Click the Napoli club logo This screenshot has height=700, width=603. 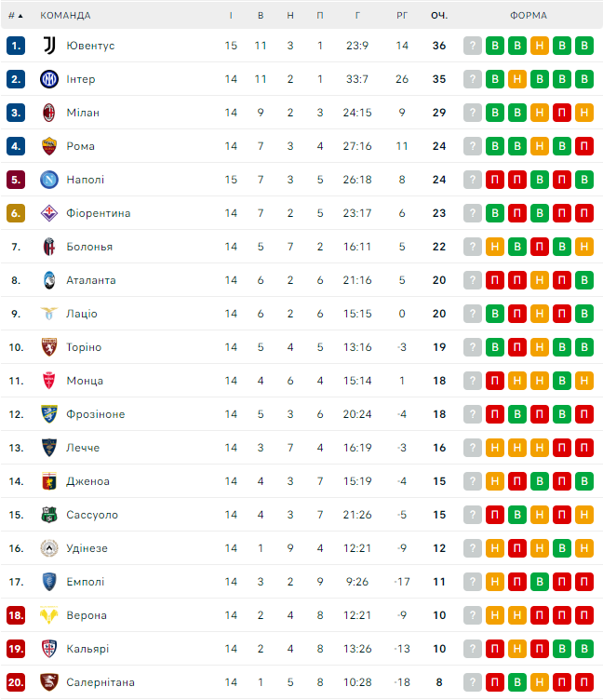click(49, 180)
